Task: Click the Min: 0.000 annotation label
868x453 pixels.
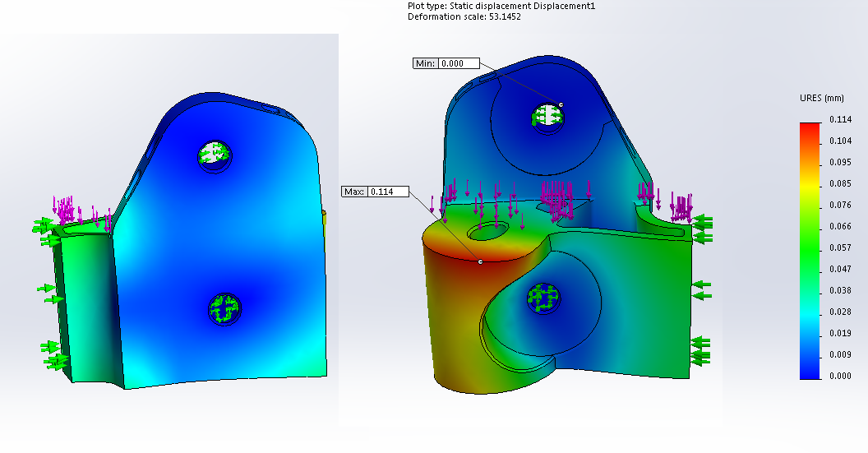Action: click(446, 63)
